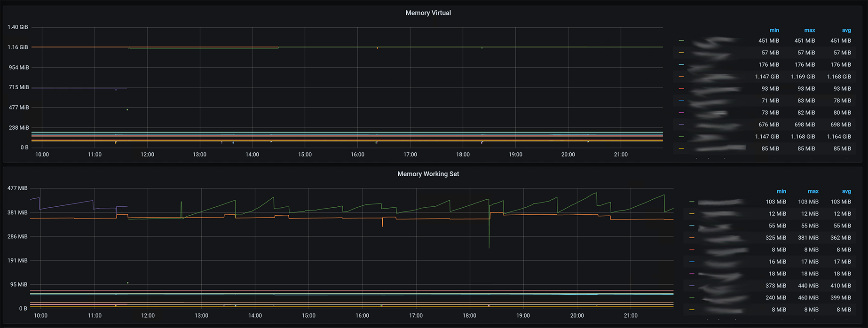Click the blue swatch of the 71 MiB min series
868x328 pixels.
coord(681,101)
